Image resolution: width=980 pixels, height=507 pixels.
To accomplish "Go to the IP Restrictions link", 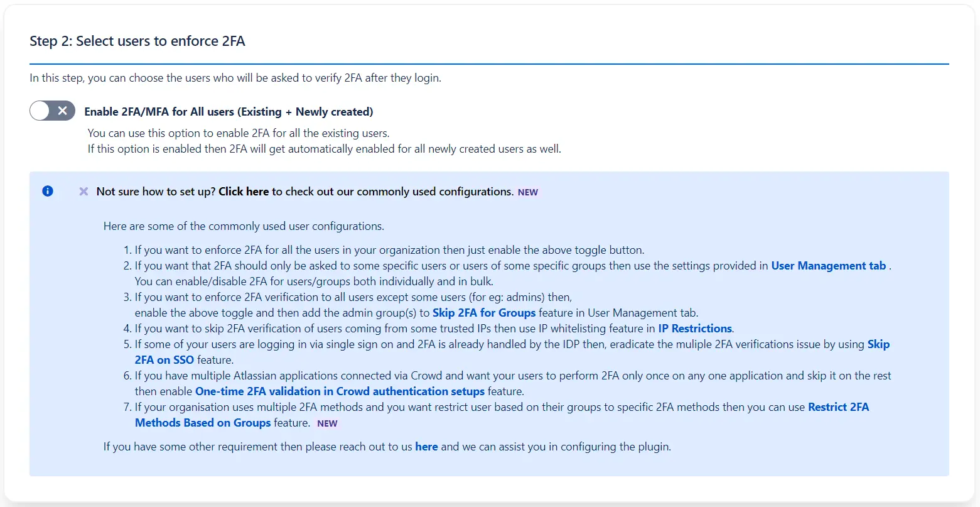I will pos(694,329).
